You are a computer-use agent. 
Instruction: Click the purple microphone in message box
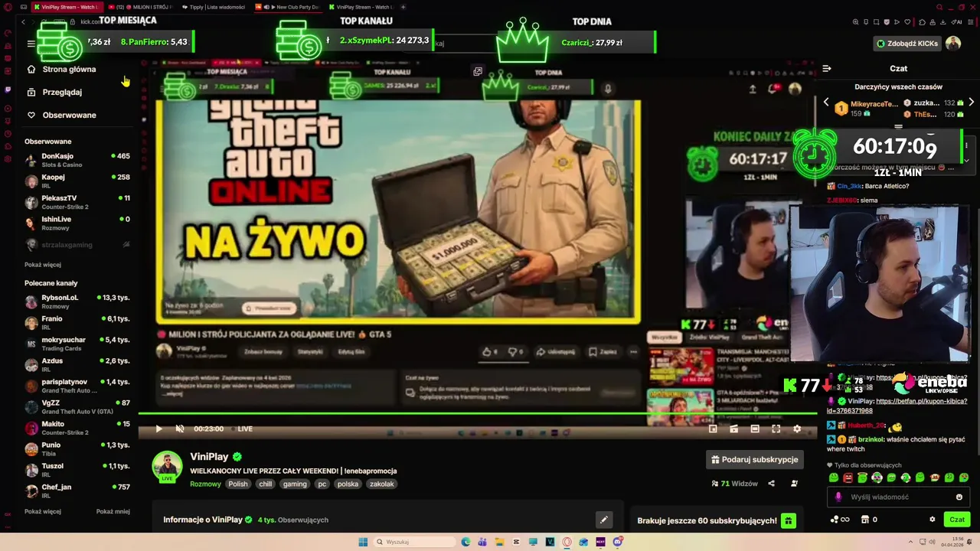click(838, 497)
